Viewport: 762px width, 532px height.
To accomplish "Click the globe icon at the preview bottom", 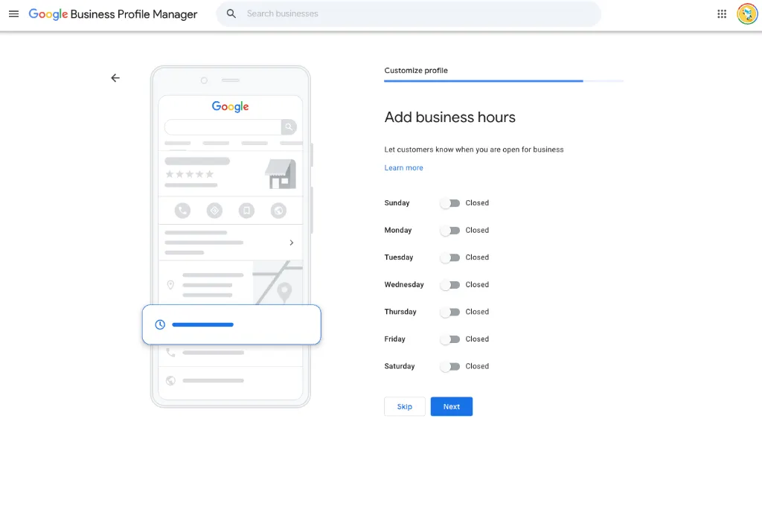I will [170, 380].
